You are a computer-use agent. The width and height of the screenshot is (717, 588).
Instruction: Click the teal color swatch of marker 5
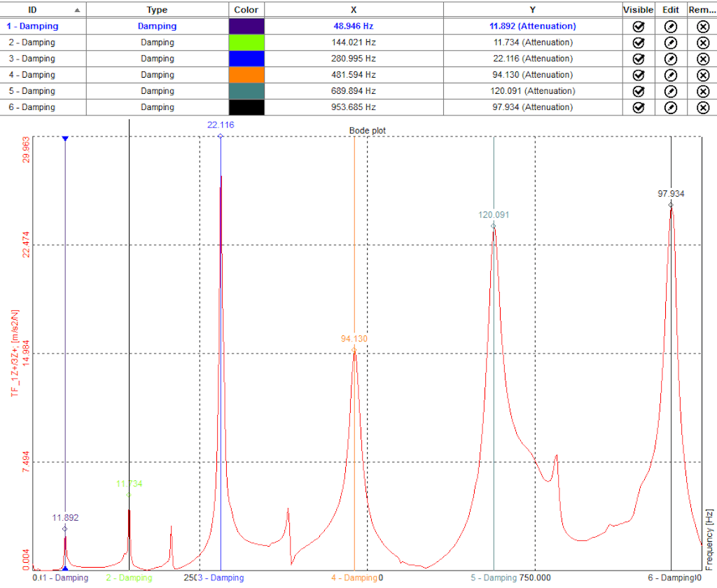[246, 91]
